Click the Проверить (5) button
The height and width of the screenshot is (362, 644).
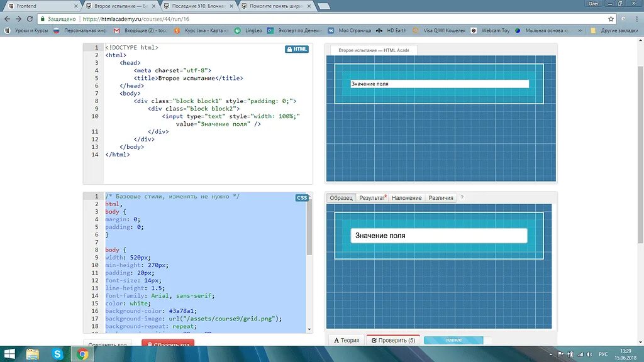point(393,340)
